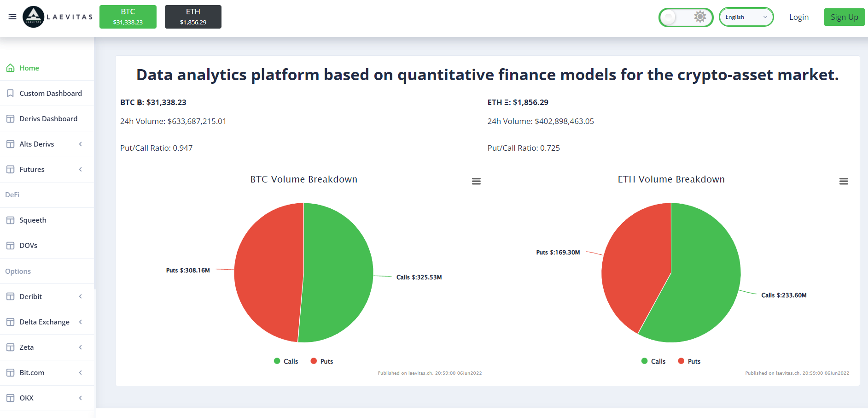Click the Home house icon in sidebar
868x418 pixels.
tap(10, 68)
